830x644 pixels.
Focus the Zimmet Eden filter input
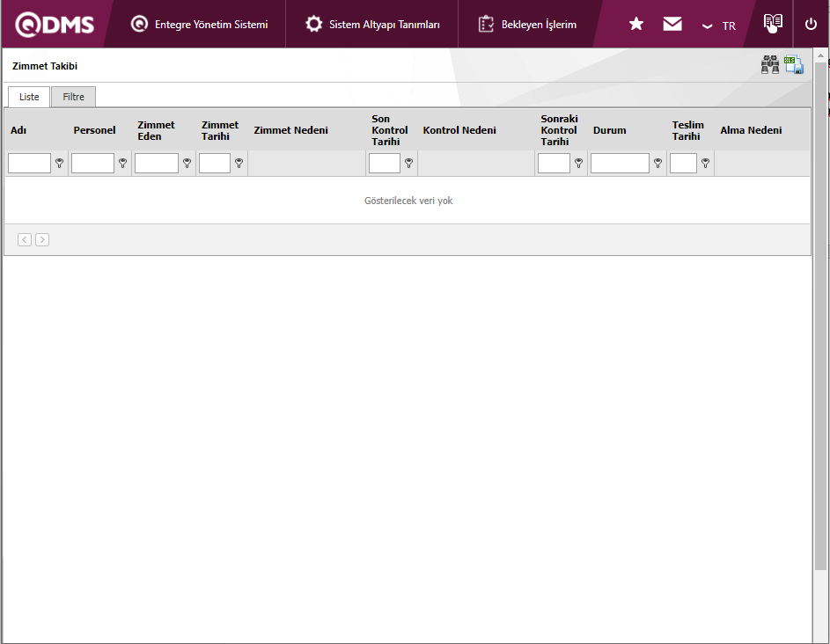[x=157, y=163]
